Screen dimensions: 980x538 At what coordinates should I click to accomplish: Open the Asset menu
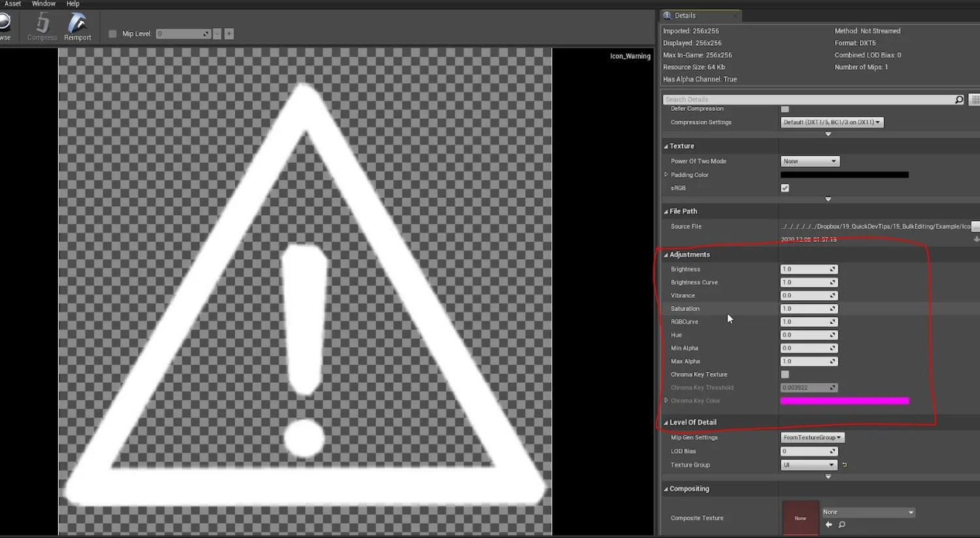pyautogui.click(x=12, y=4)
